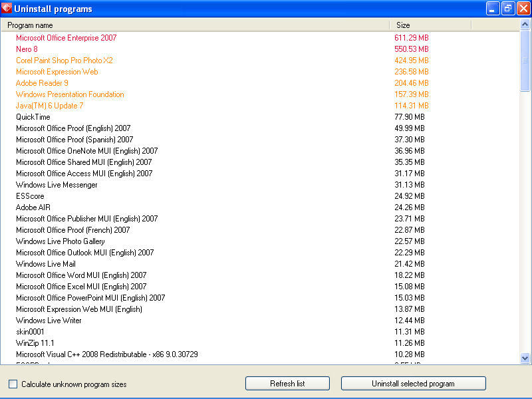Click scrollbar down arrow
532x399 pixels.
point(525,358)
